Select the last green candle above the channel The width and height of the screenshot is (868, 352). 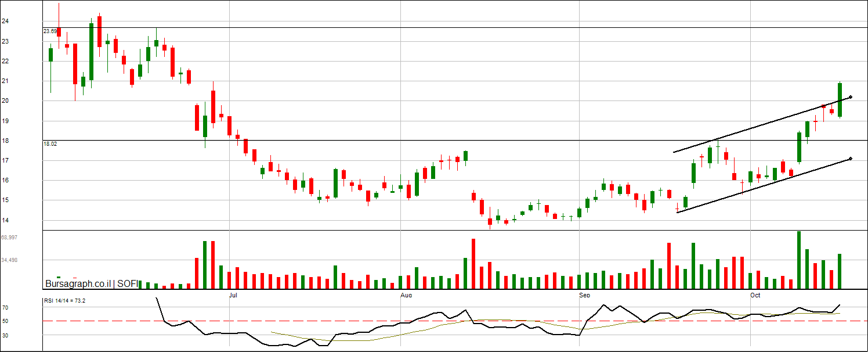[x=840, y=100]
